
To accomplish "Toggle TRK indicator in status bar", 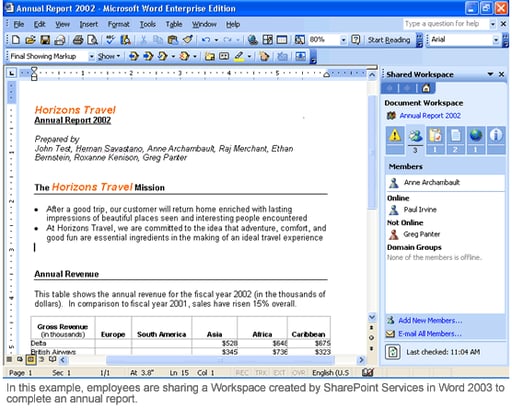I will coord(260,372).
